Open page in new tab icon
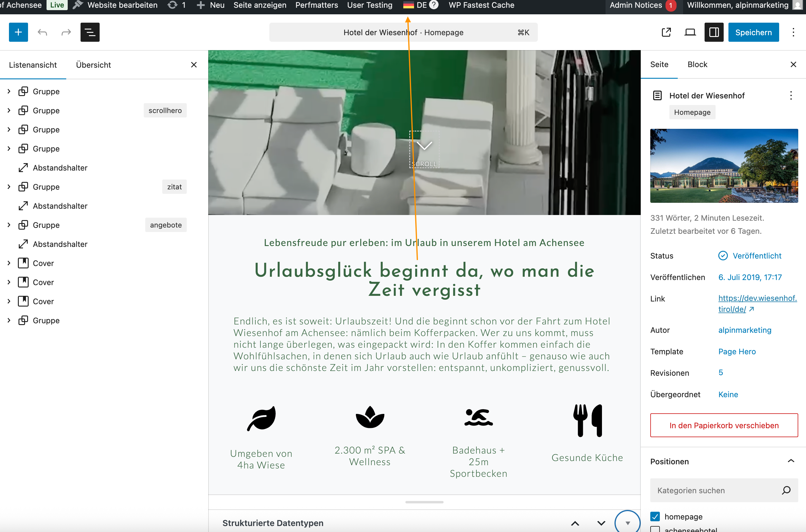806x532 pixels. (666, 32)
